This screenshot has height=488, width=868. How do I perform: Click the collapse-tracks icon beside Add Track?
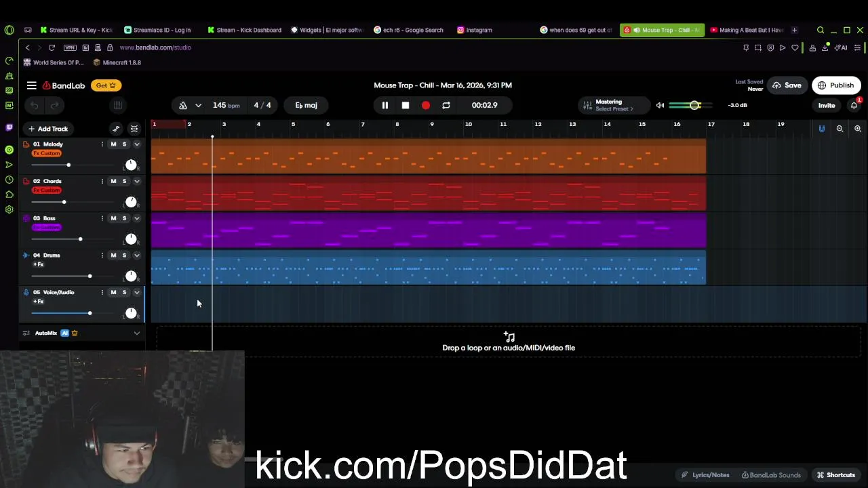tap(134, 129)
